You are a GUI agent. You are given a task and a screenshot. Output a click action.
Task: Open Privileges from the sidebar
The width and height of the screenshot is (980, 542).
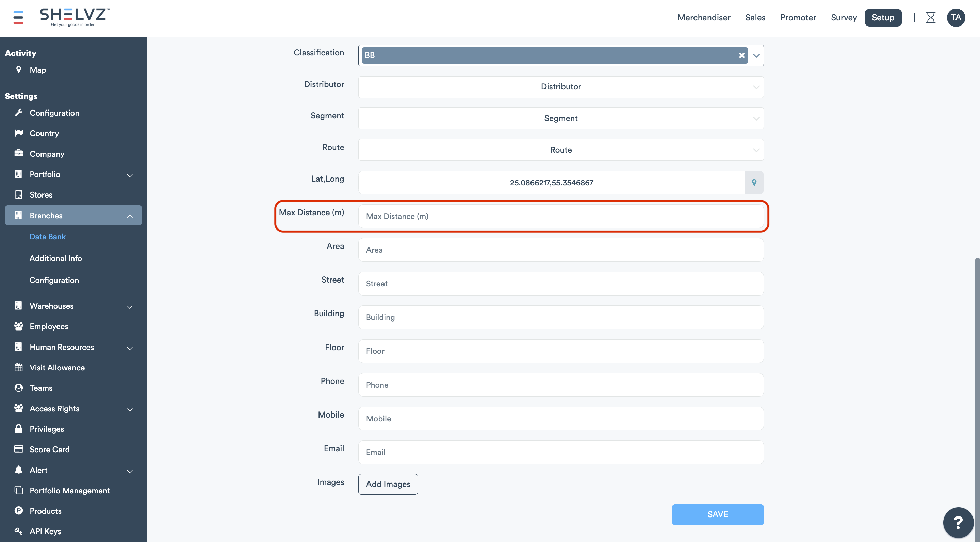tap(47, 429)
